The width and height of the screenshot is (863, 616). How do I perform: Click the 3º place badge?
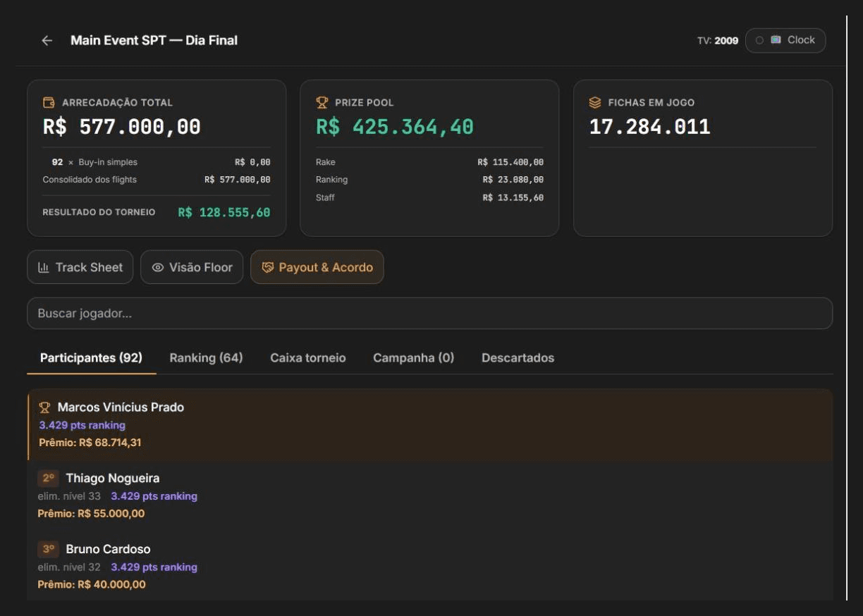tap(49, 549)
